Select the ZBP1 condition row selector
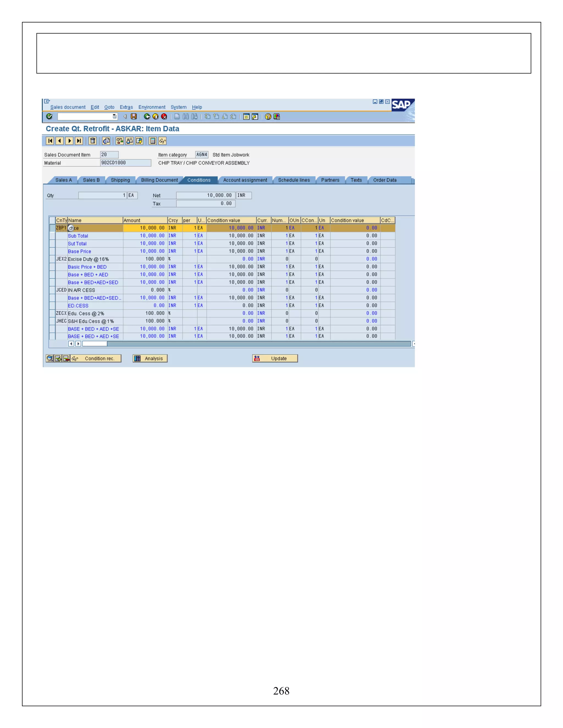The height and width of the screenshot is (728, 563). [x=52, y=228]
